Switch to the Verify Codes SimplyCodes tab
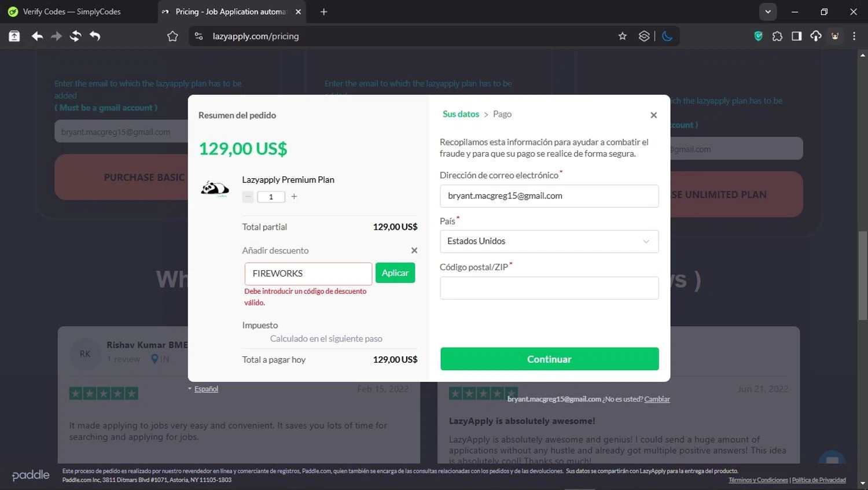This screenshot has width=868, height=490. [x=79, y=12]
